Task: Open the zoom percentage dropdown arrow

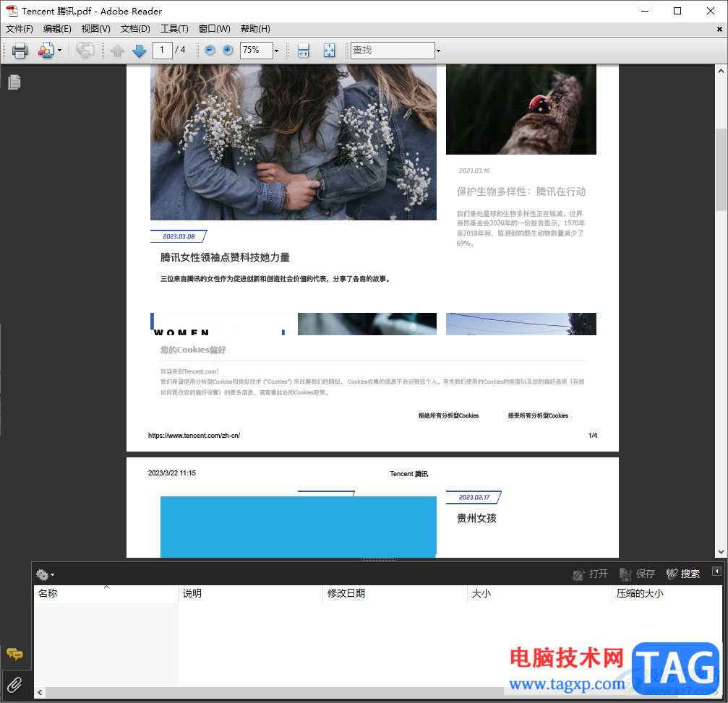Action: tap(276, 51)
